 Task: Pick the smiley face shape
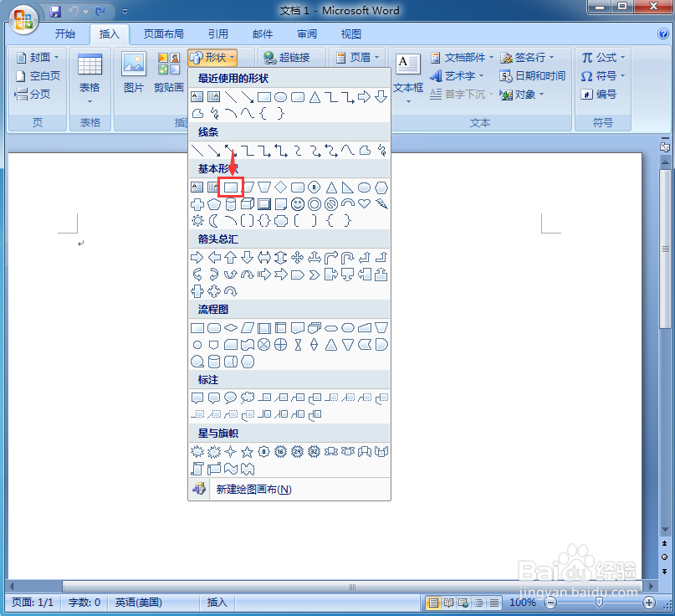pyautogui.click(x=298, y=204)
